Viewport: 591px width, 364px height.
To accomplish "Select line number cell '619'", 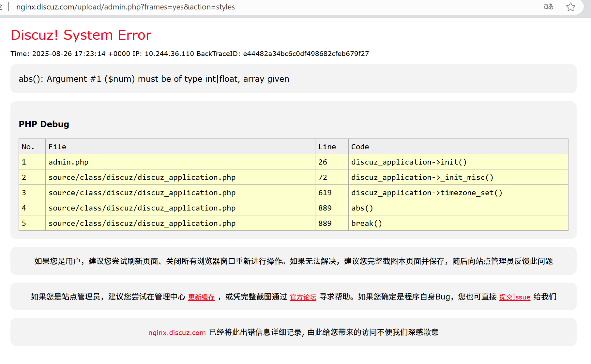I will (332, 193).
